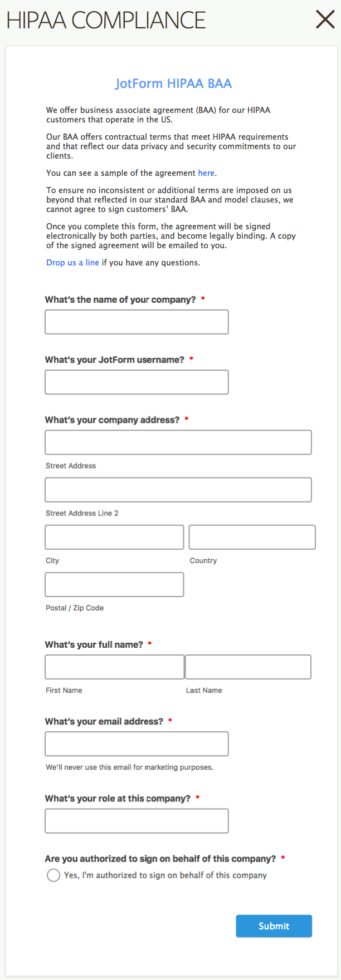Click the 'JotForm HIPAA BAA' heading
The image size is (341, 980).
(x=173, y=83)
